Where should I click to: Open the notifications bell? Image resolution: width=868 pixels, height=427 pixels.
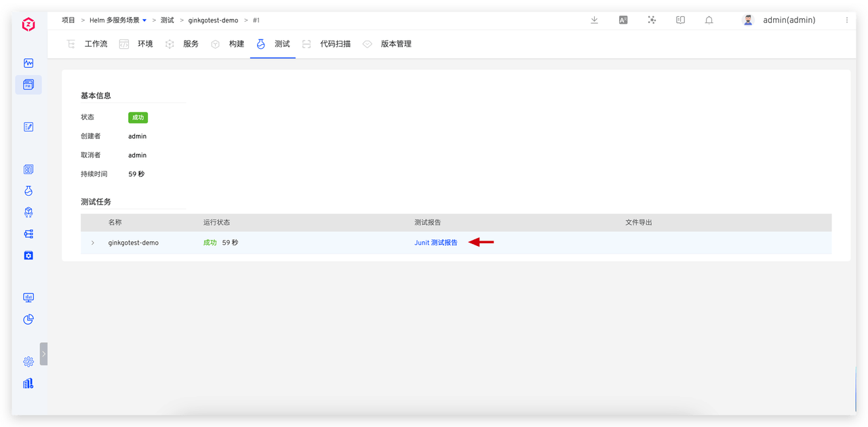pyautogui.click(x=709, y=20)
